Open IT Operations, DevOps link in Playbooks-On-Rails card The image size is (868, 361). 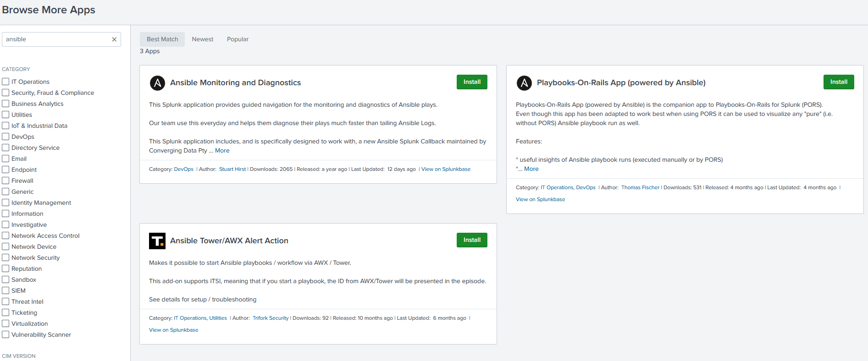568,188
